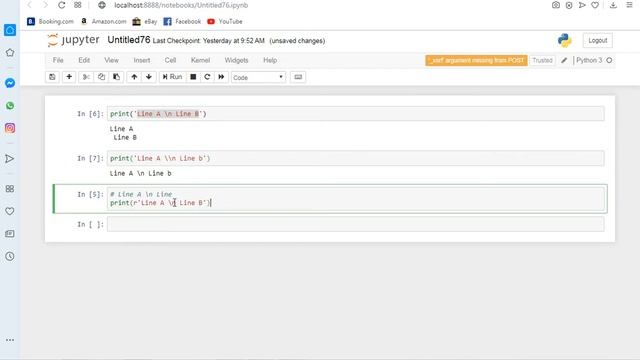Run the selected cell

[x=172, y=77]
